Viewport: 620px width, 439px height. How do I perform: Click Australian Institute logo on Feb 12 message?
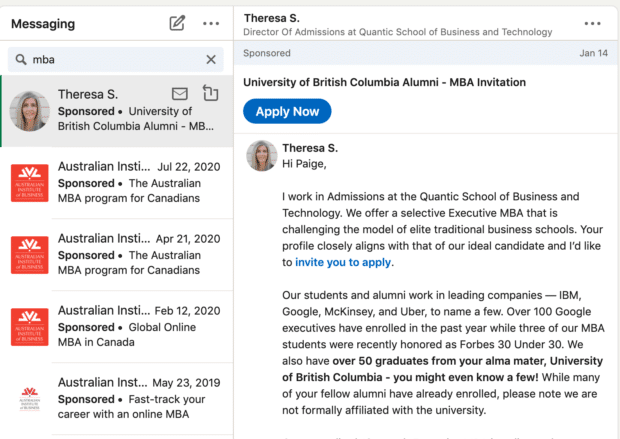point(30,327)
